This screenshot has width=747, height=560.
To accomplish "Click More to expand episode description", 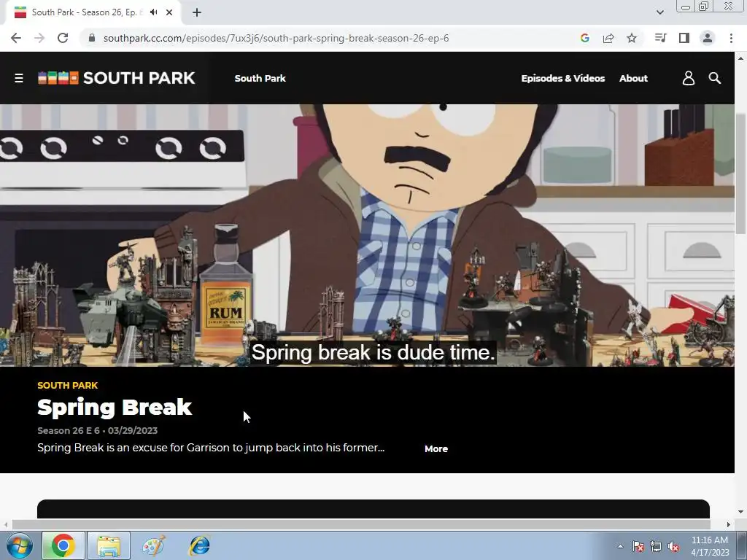I will coord(436,448).
